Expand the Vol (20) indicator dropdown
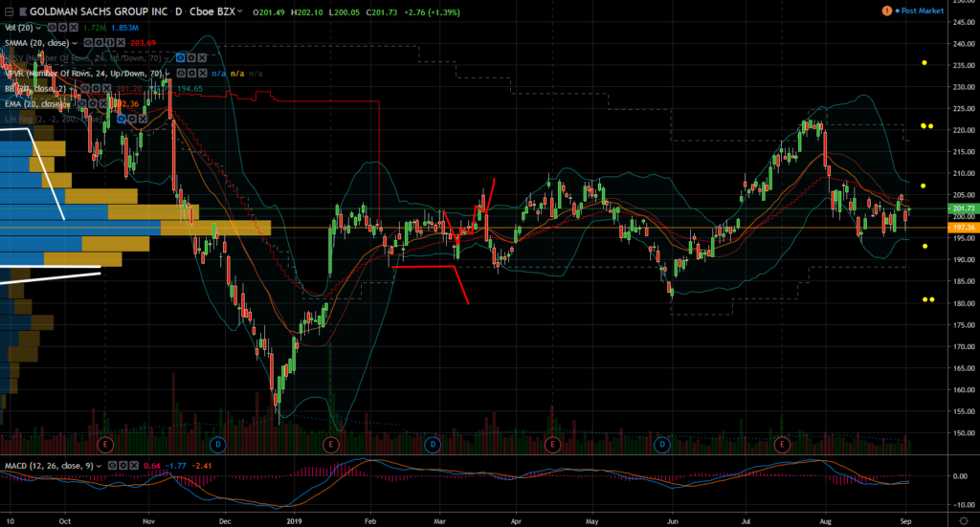Screen dimensions: 980x527 pyautogui.click(x=38, y=28)
